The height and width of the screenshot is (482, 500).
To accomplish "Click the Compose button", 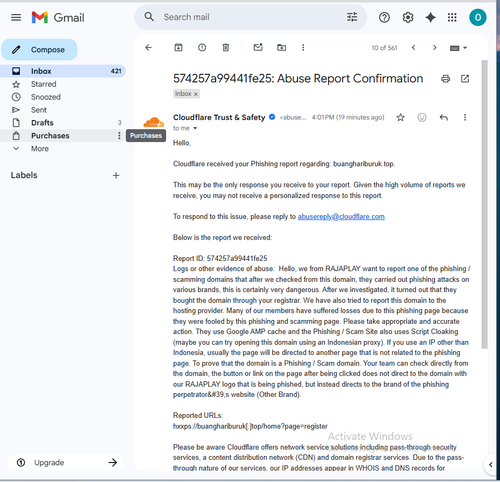I will coord(39,50).
